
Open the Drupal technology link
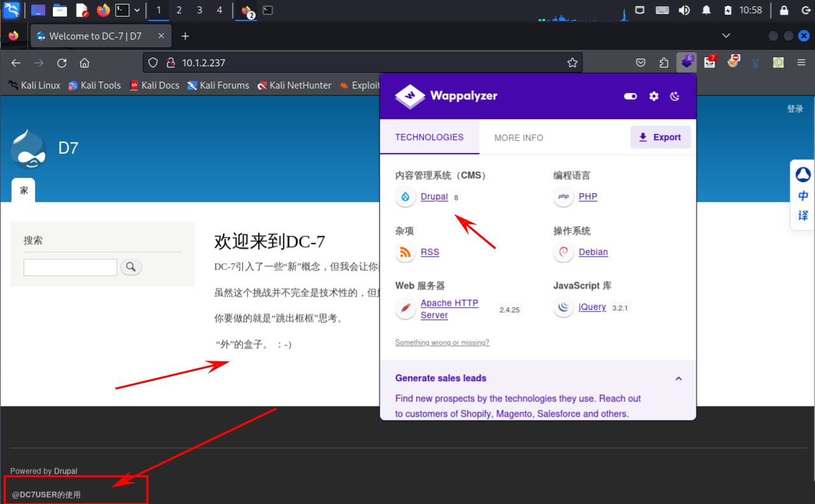point(434,197)
